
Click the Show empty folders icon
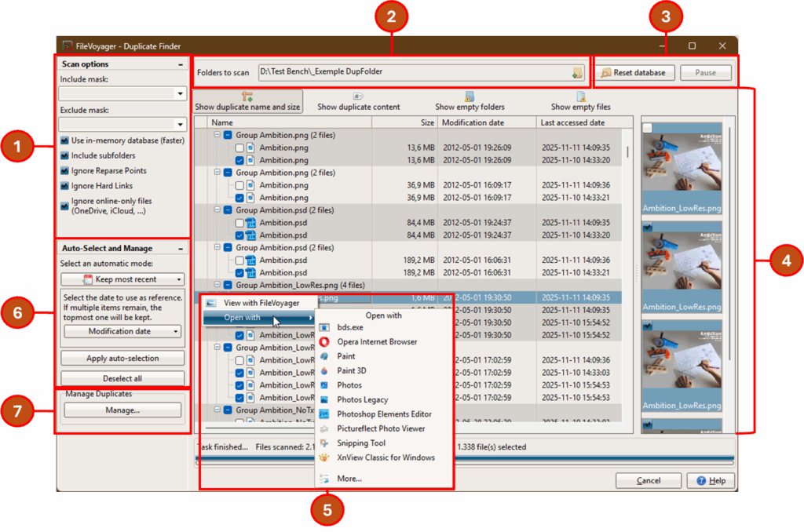[x=470, y=97]
